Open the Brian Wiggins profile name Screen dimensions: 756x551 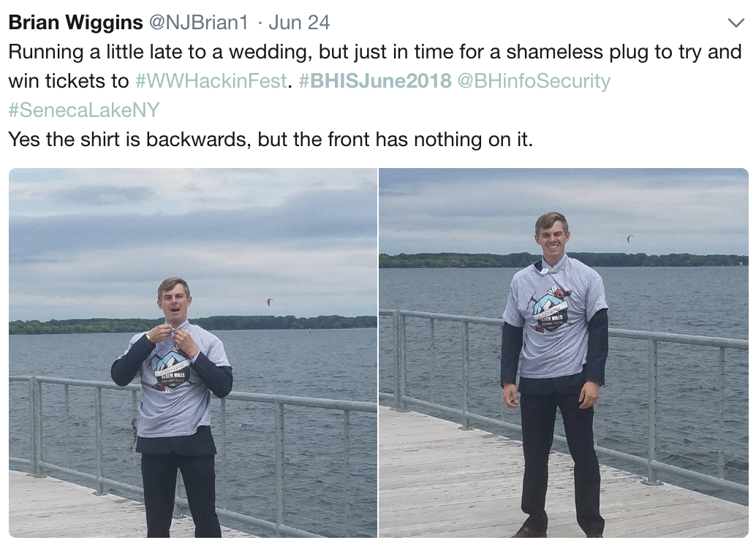tap(76, 22)
